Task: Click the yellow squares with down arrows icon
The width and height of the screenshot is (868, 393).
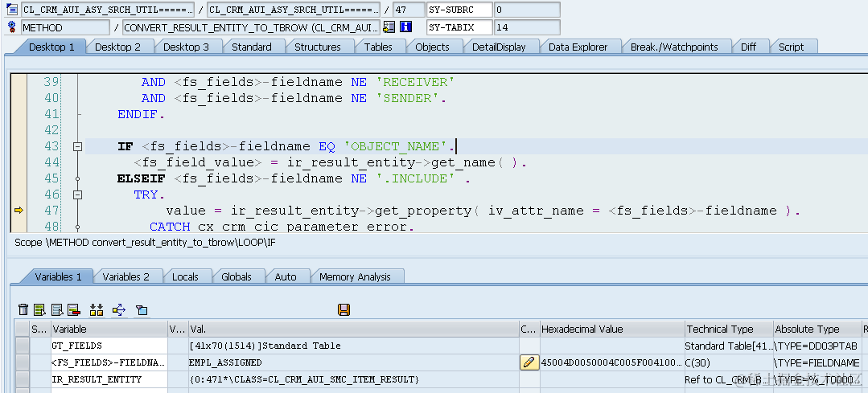Action: tap(97, 309)
